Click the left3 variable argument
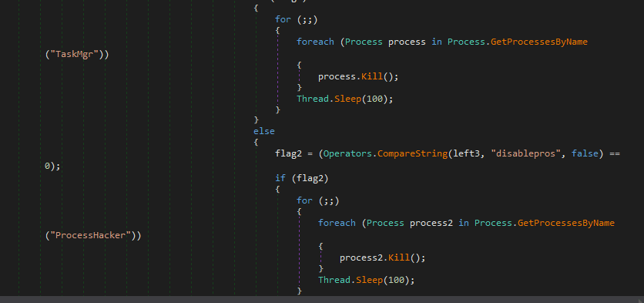Screen dimensions: 644x303 click(x=467, y=153)
